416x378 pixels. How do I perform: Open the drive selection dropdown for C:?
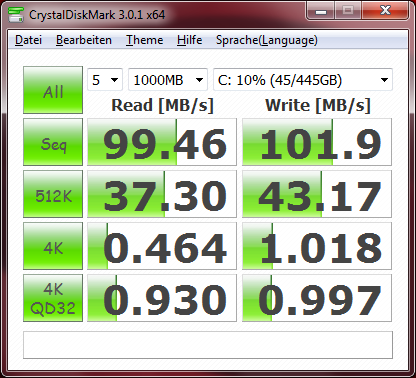point(303,80)
